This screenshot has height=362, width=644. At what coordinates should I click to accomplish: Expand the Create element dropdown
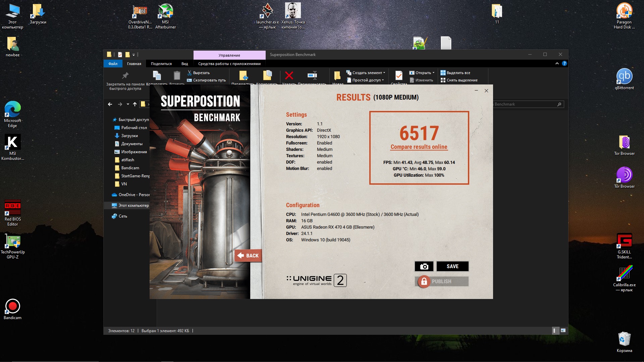pyautogui.click(x=367, y=73)
